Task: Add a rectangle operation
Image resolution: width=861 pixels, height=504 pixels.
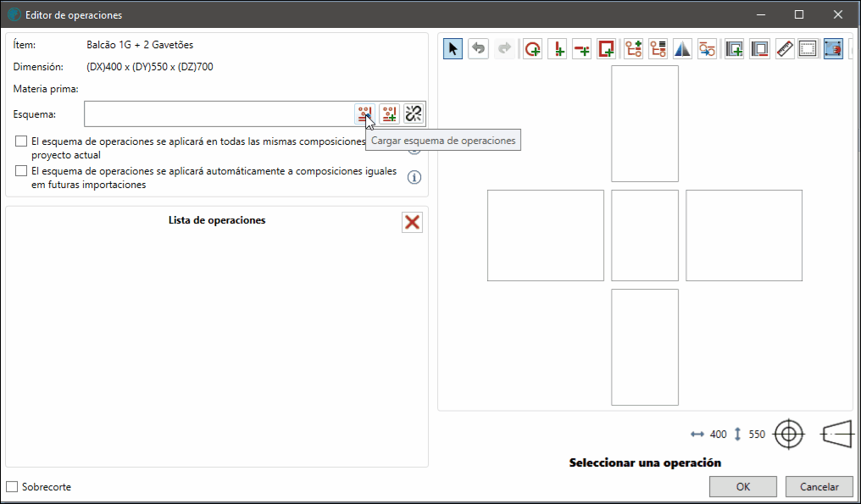Action: pyautogui.click(x=607, y=49)
